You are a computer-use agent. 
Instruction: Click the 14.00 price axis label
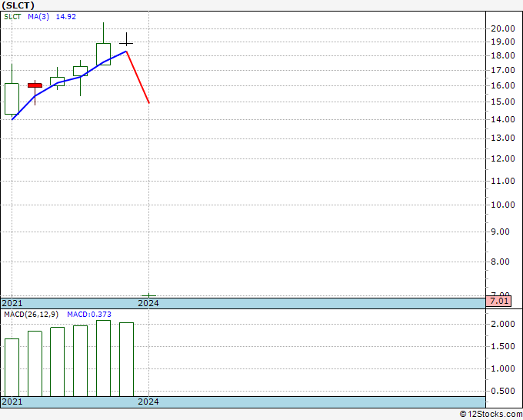pos(503,119)
